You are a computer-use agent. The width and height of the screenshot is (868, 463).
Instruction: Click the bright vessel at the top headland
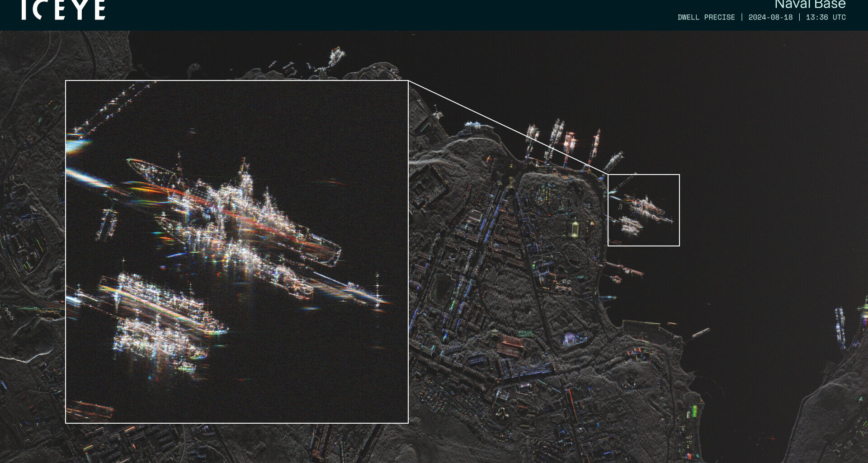click(x=336, y=57)
